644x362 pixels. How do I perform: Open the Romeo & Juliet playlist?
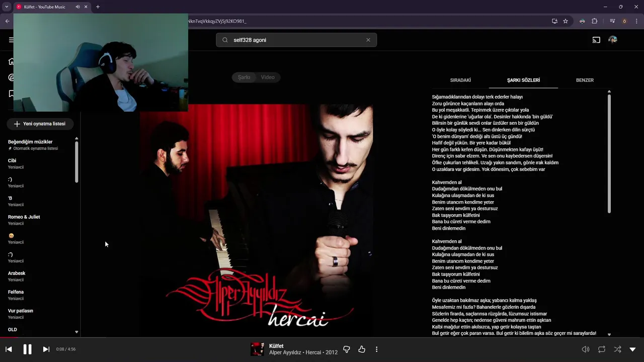coord(24,217)
